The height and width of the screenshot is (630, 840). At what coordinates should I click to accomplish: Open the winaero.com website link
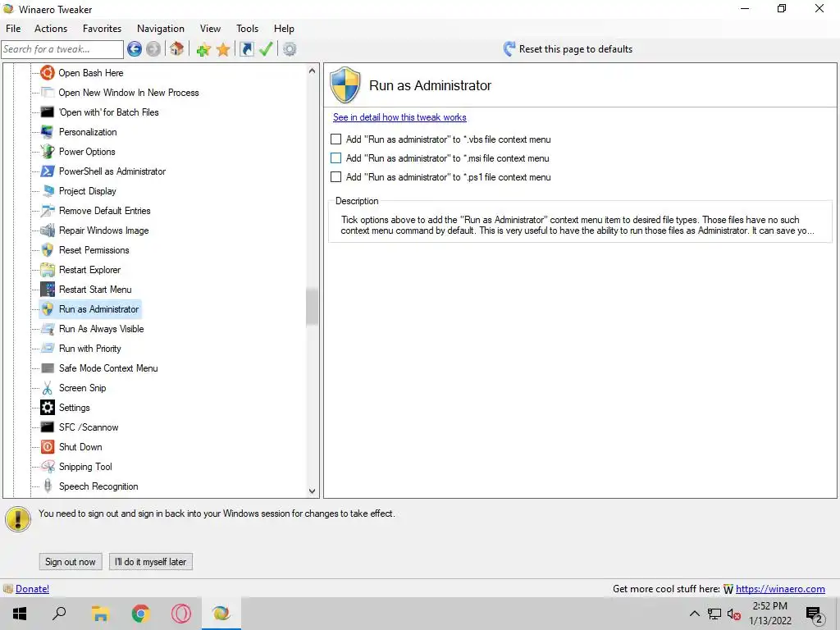tap(780, 589)
